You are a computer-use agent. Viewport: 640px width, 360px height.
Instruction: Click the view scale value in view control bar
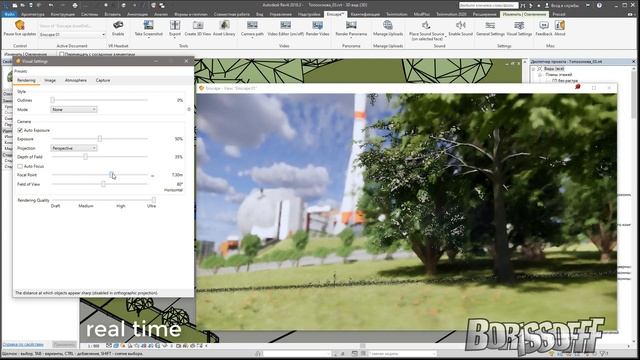[93, 346]
